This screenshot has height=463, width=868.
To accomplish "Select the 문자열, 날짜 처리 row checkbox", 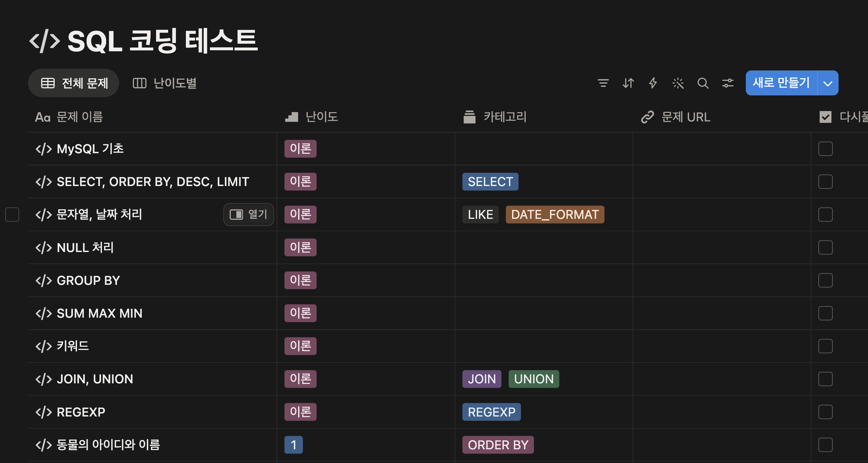I will (x=12, y=214).
